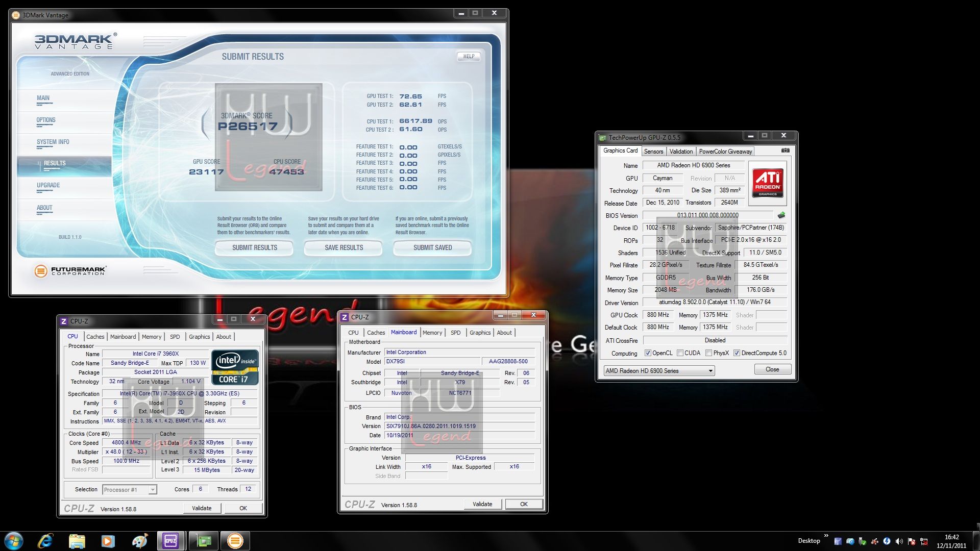Open Windows Media Player from taskbar
The image size is (980, 551).
pyautogui.click(x=108, y=541)
